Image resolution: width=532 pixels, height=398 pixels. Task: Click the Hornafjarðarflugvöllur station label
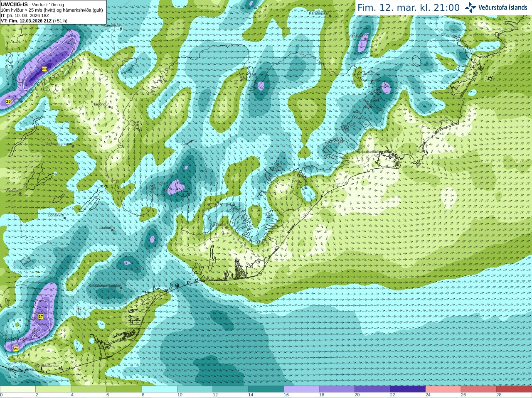(x=374, y=152)
